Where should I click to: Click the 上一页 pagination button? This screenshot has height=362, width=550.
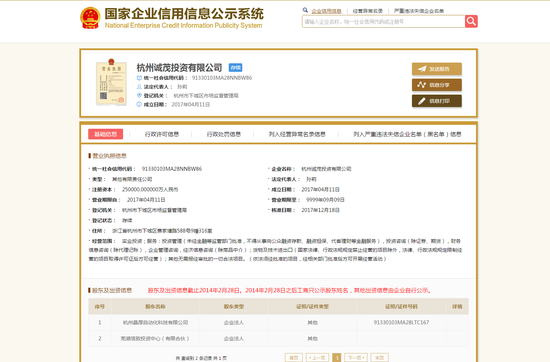[x=317, y=357]
